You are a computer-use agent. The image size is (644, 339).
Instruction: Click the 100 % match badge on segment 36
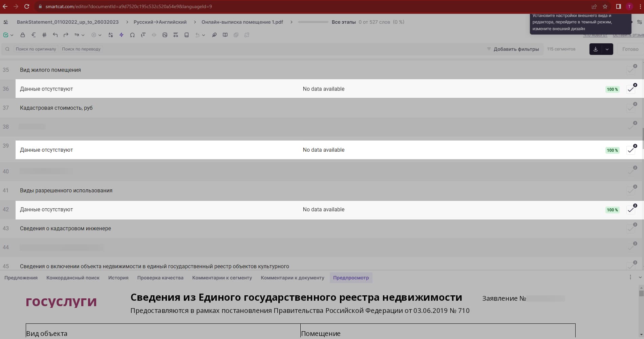click(x=612, y=89)
